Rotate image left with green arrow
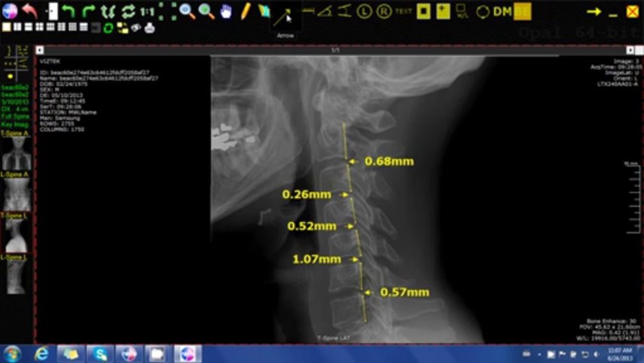The image size is (644, 363). 68,11
